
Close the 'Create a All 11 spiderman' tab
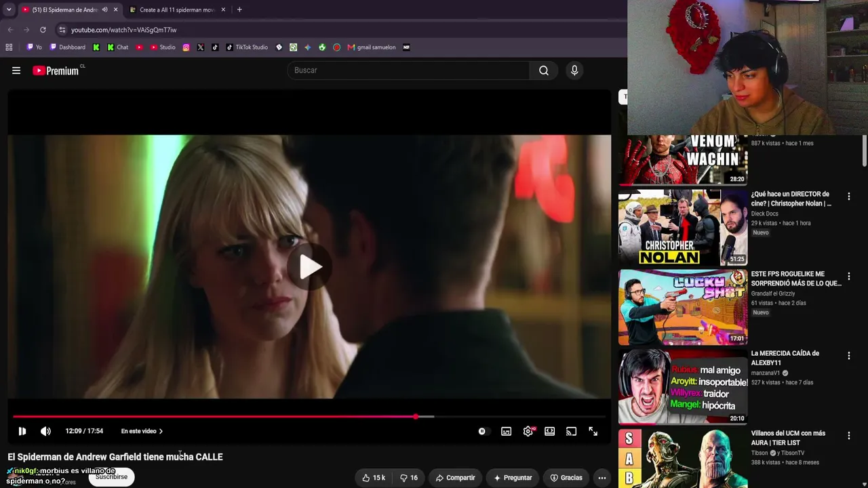pos(223,9)
